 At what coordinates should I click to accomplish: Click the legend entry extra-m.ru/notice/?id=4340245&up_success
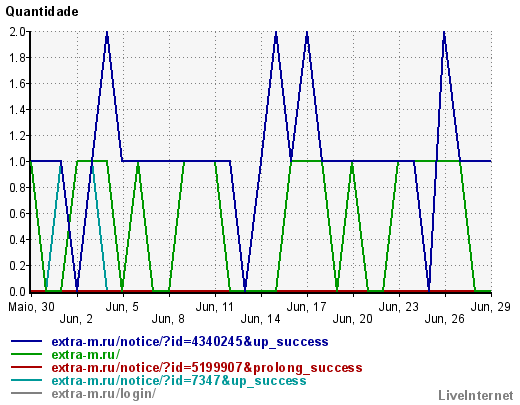190,342
